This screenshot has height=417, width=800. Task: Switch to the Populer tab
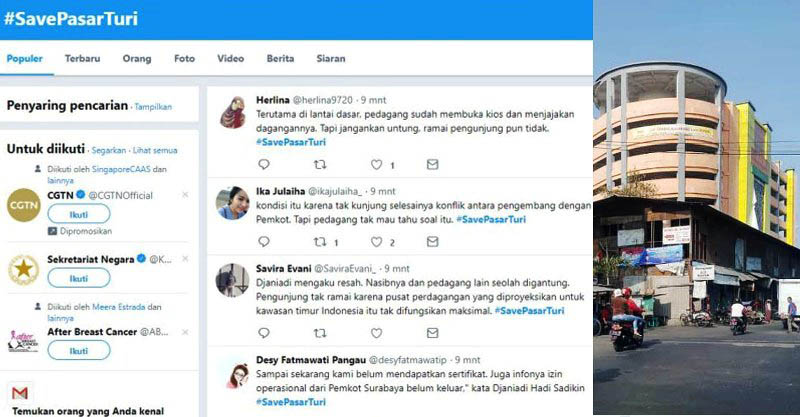[24, 59]
